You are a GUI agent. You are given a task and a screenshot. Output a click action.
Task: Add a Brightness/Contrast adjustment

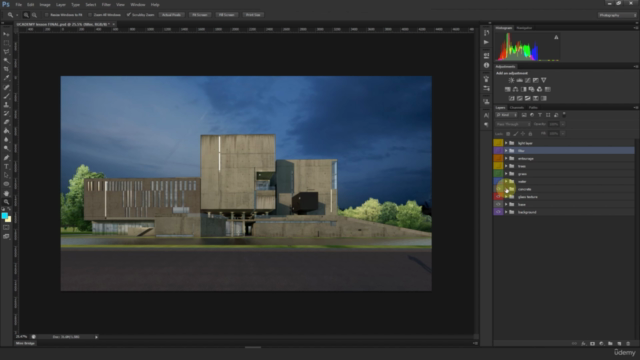pyautogui.click(x=511, y=80)
